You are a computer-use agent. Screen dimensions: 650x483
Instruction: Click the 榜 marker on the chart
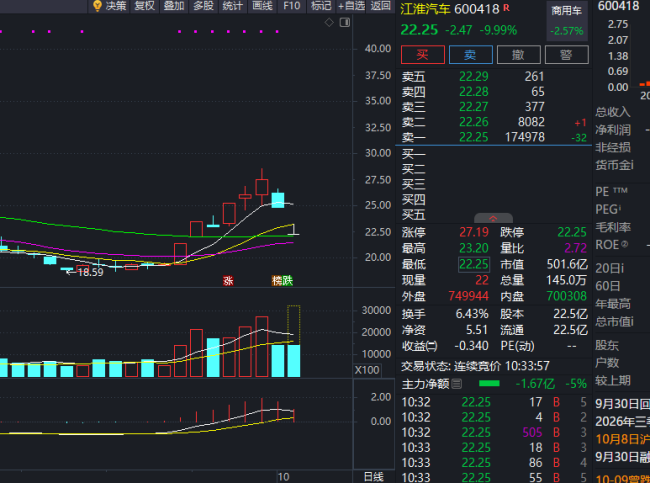pos(276,281)
